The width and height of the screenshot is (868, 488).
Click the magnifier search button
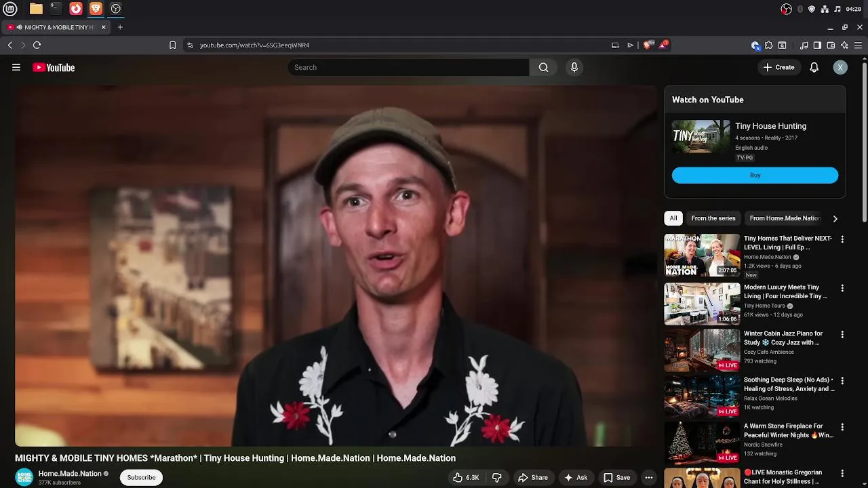point(543,67)
